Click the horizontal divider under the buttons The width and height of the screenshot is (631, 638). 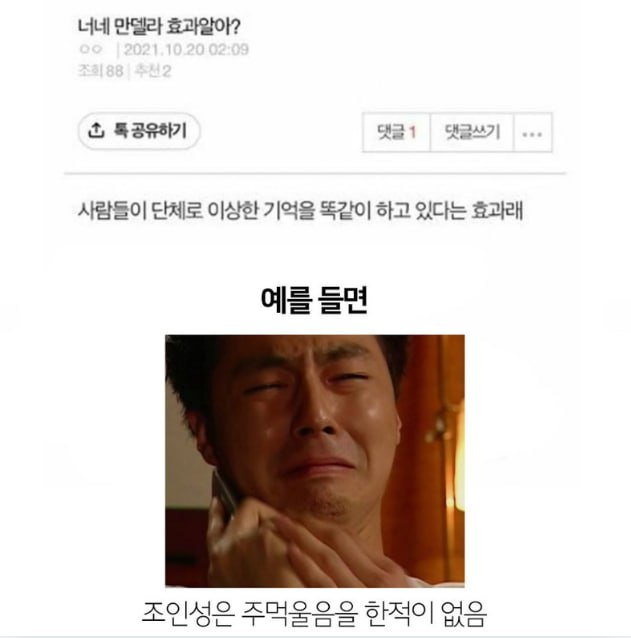(x=314, y=173)
